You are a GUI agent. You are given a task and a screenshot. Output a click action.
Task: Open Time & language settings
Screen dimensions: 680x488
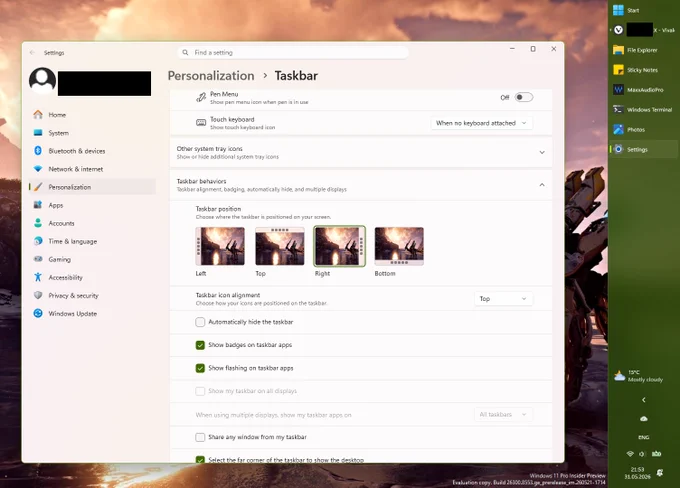[92, 241]
